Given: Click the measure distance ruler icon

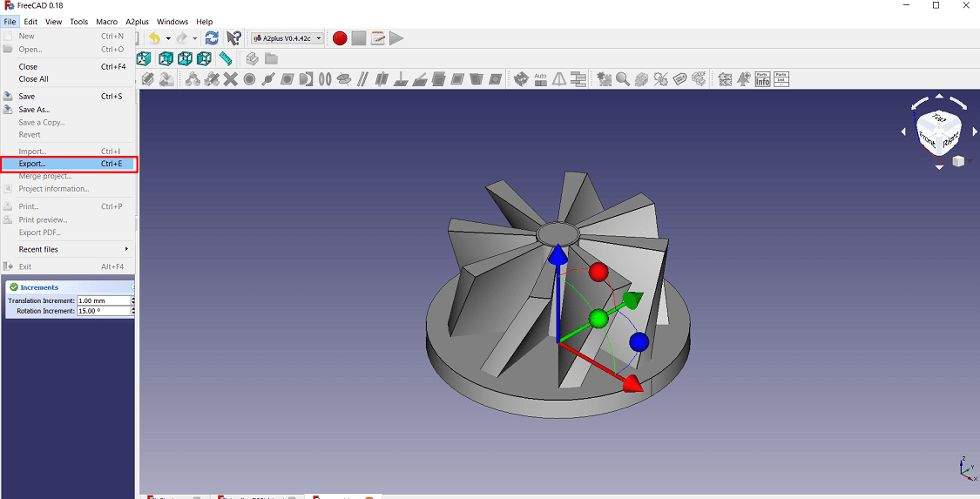Looking at the screenshot, I should point(226,58).
